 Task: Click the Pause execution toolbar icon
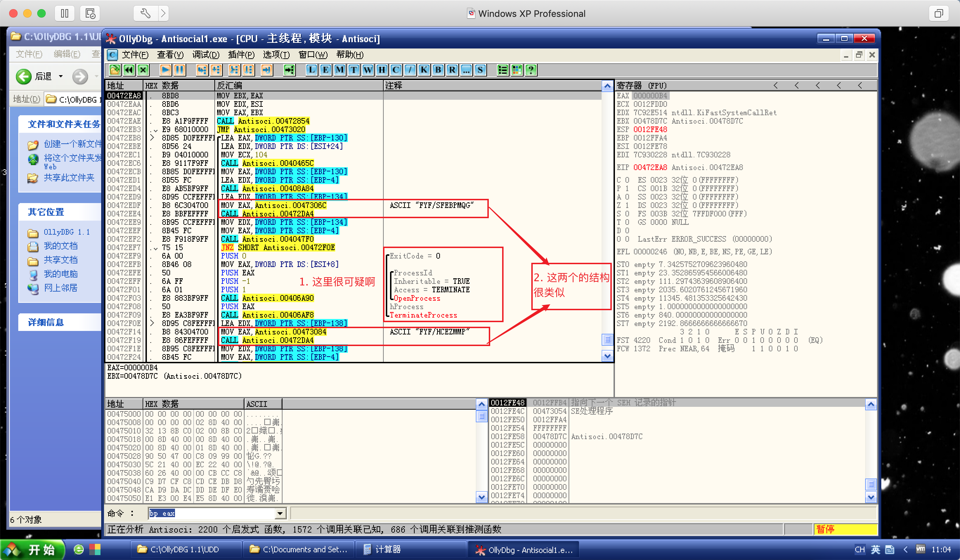point(180,70)
